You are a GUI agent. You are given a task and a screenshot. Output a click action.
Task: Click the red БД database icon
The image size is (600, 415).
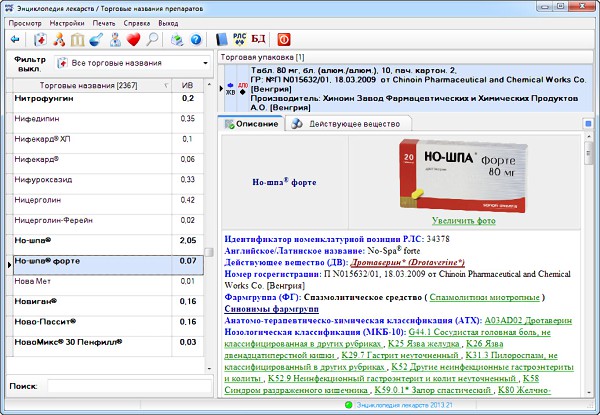[258, 40]
